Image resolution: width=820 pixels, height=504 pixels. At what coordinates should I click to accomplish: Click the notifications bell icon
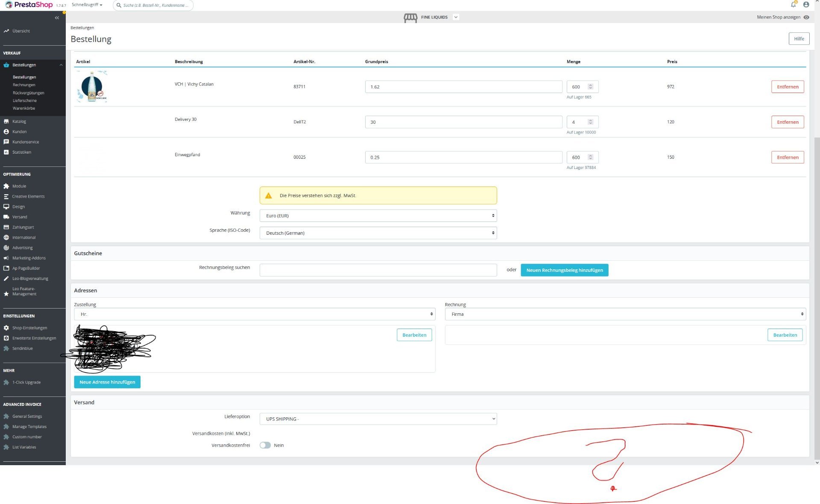793,5
